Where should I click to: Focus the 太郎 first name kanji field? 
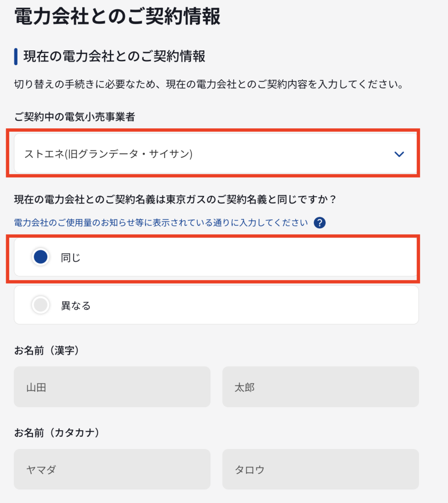(x=321, y=387)
